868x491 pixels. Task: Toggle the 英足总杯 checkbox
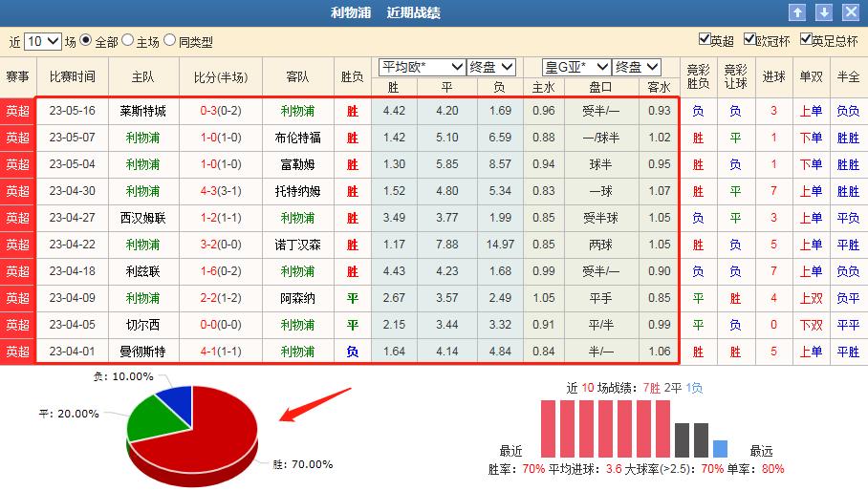806,39
